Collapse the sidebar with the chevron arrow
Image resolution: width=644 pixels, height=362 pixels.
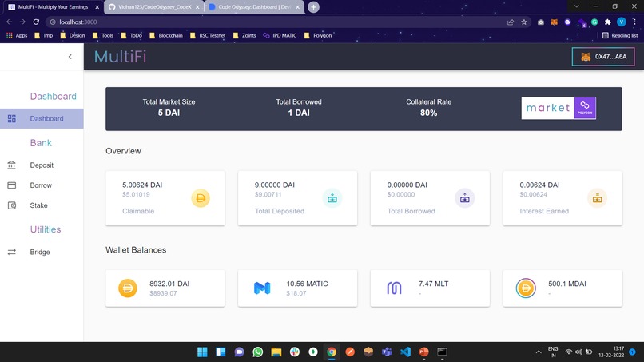[70, 57]
